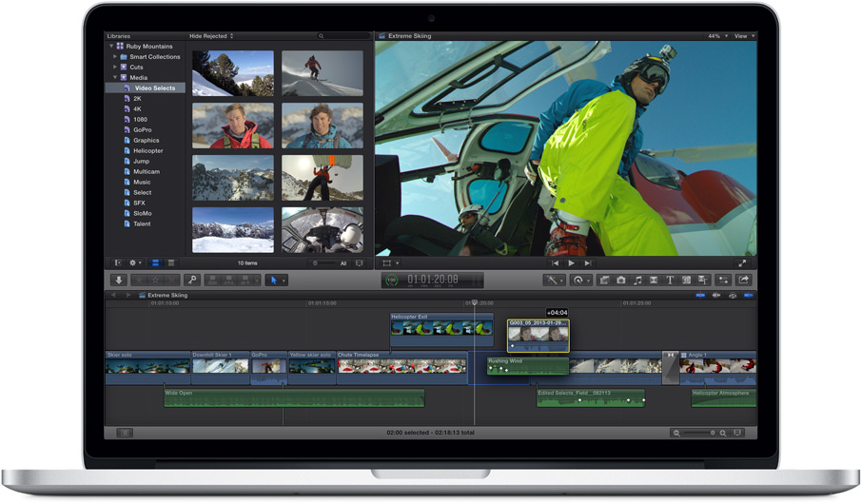Collapse the Ruby Mountains library
861x504 pixels.
click(111, 46)
